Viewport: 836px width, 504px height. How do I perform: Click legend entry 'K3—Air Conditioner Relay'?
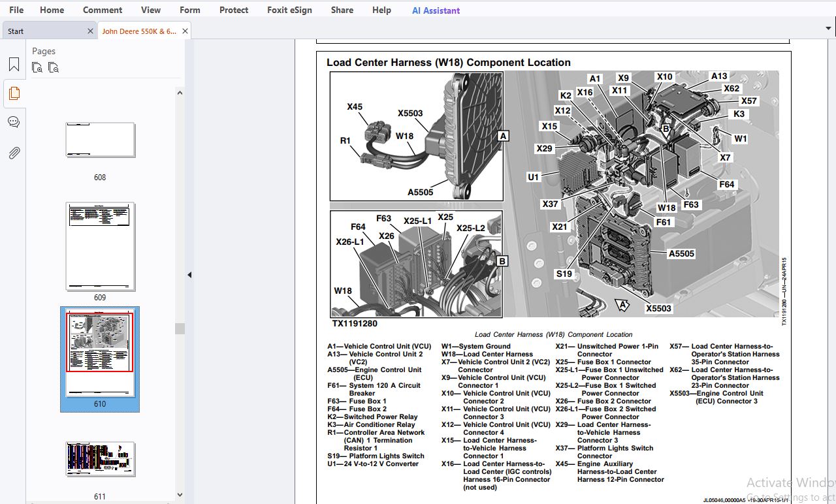(x=371, y=425)
